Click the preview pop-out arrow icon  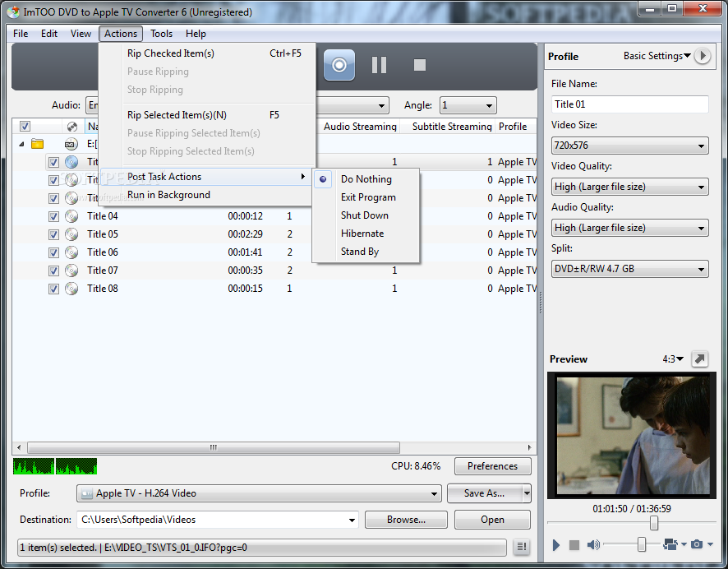699,359
